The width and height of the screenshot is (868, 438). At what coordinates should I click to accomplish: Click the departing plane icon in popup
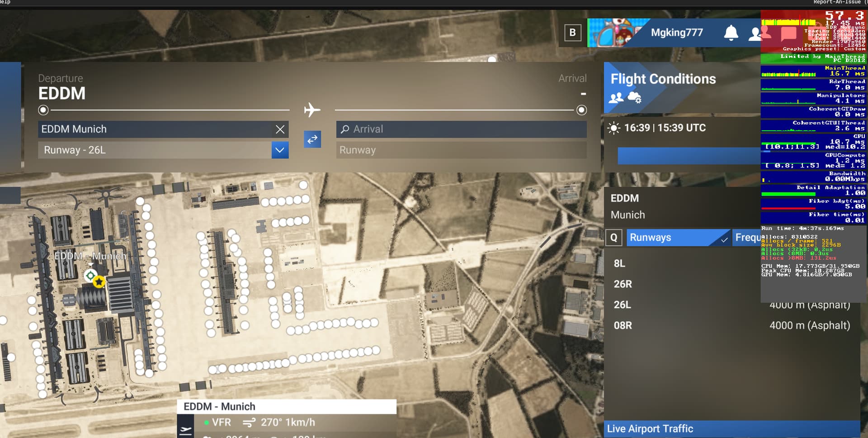[185, 430]
